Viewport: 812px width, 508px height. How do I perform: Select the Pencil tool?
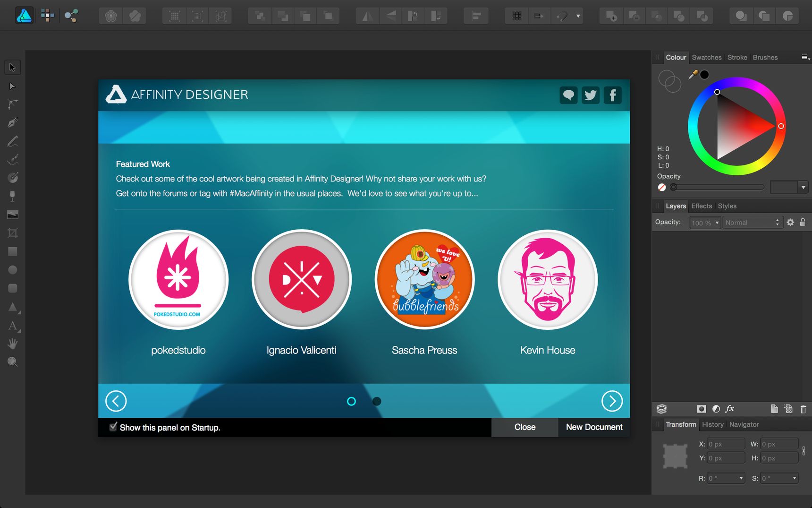click(x=12, y=141)
